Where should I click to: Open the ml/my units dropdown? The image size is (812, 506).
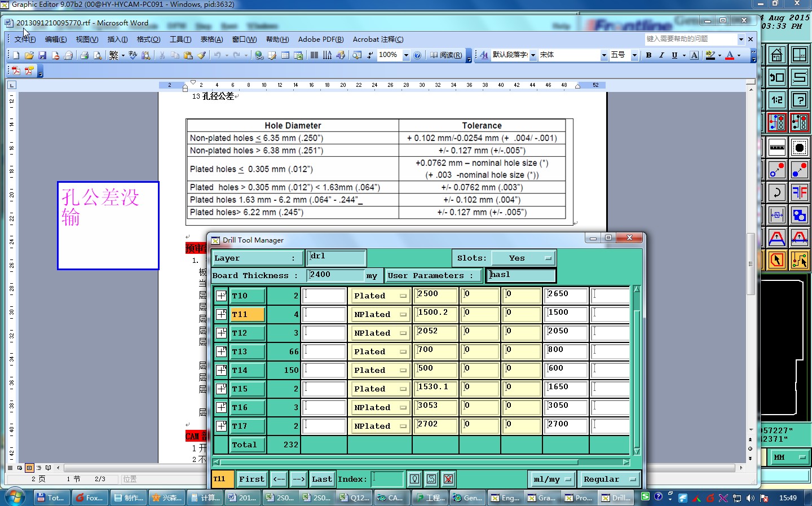pyautogui.click(x=551, y=479)
